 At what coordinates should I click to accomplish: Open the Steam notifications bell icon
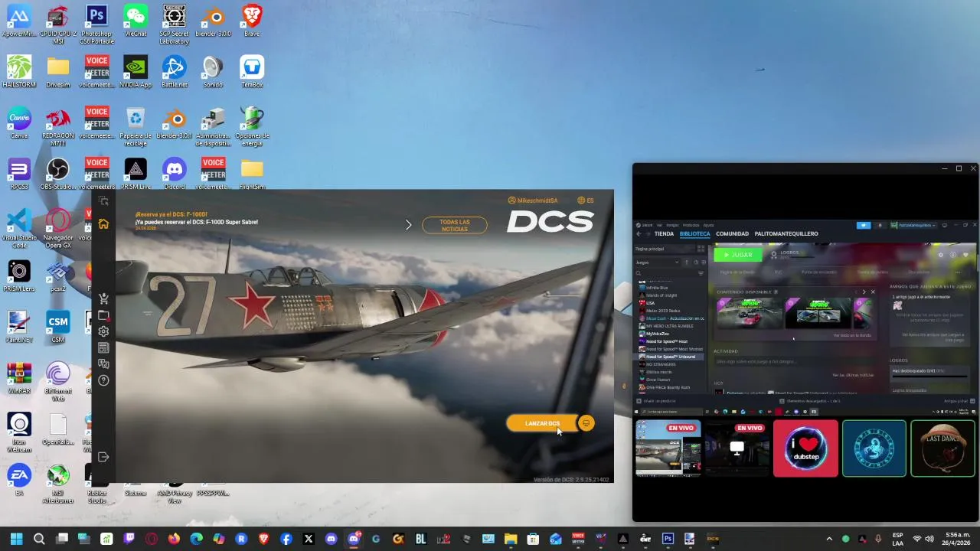coord(880,226)
